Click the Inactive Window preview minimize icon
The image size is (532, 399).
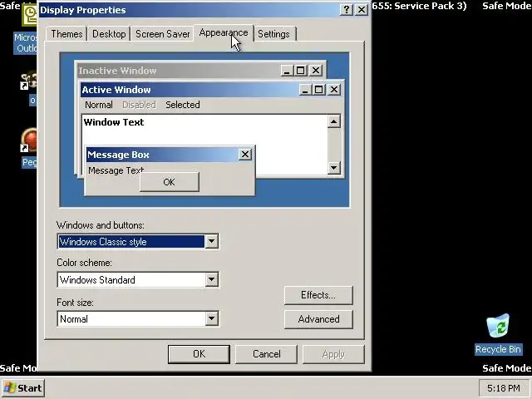tap(287, 71)
